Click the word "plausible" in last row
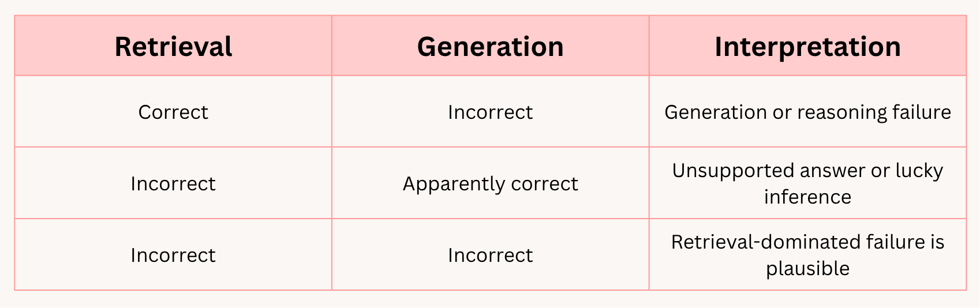Image resolution: width=980 pixels, height=308 pixels. pyautogui.click(x=807, y=269)
